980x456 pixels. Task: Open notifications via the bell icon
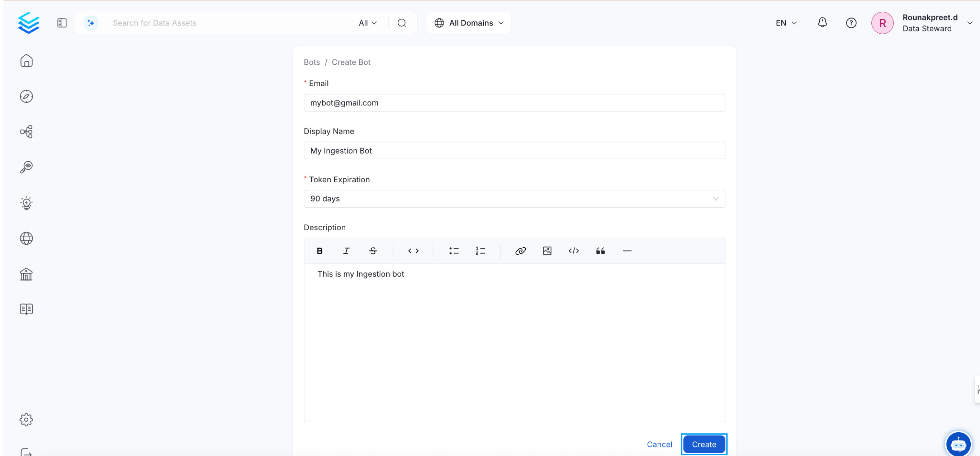coord(822,23)
